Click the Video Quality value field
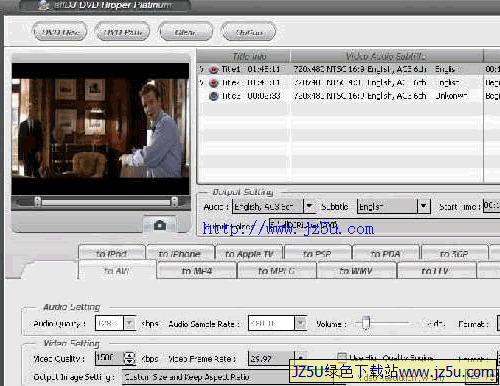Screen dimensions: 500x386 [x=109, y=359]
